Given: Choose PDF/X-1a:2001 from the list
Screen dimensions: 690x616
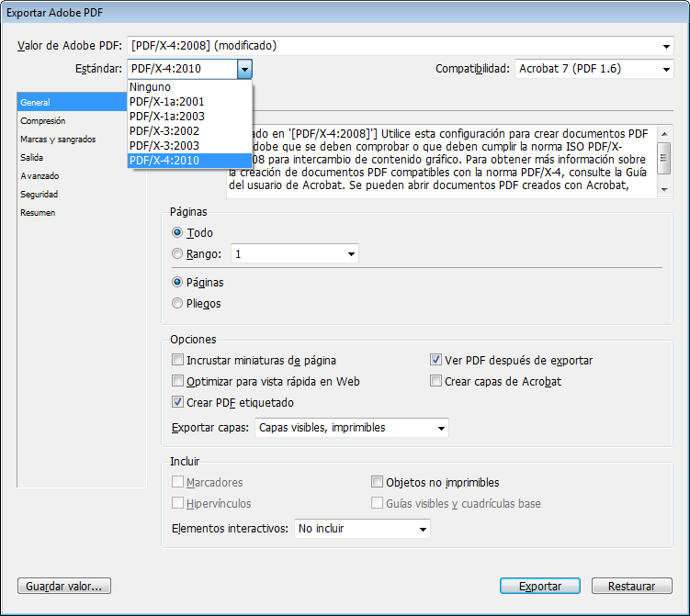Looking at the screenshot, I should [x=189, y=102].
